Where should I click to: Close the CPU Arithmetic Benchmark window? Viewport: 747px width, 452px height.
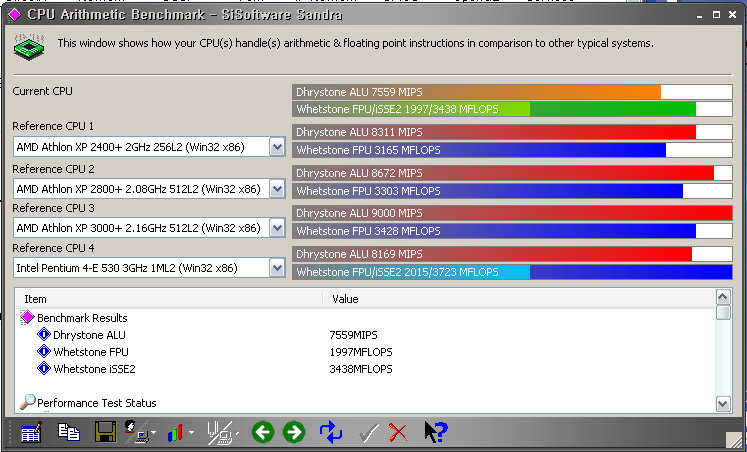tap(733, 15)
